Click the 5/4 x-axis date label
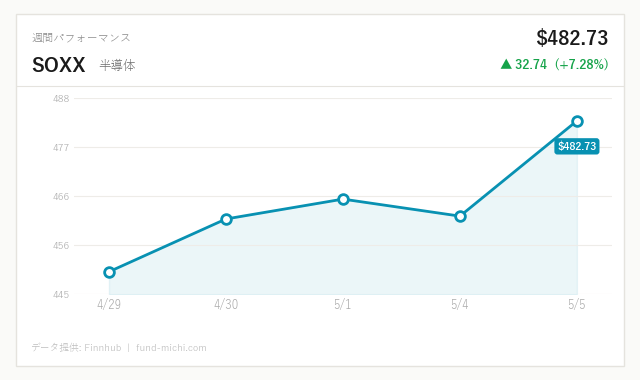 [460, 304]
